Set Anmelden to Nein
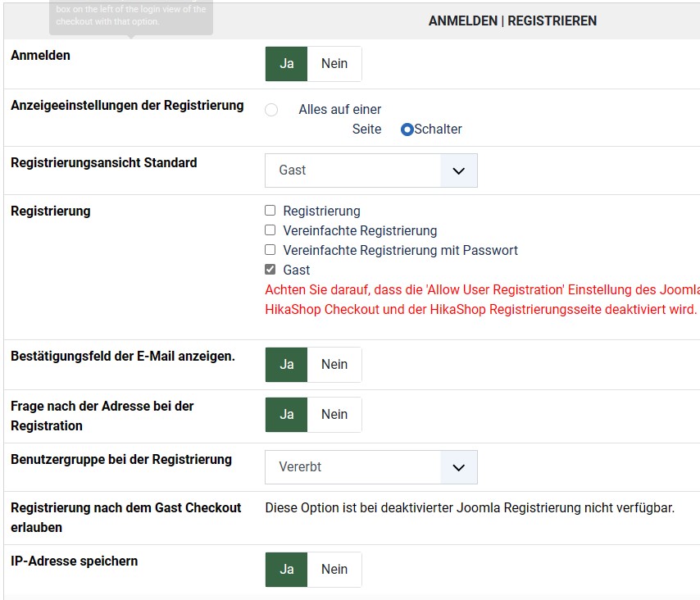The image size is (700, 600). 334,64
